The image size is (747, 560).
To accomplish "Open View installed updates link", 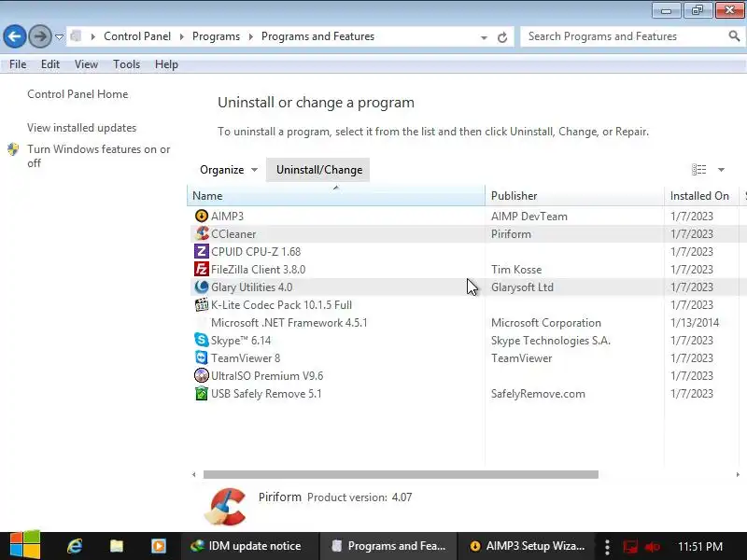I will 81,128.
